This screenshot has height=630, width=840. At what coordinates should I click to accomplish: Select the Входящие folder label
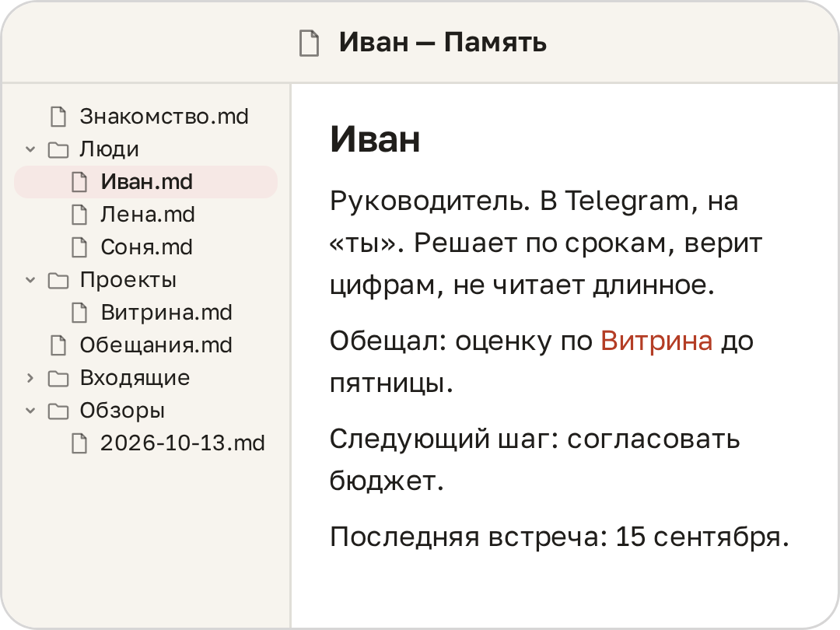click(x=135, y=378)
